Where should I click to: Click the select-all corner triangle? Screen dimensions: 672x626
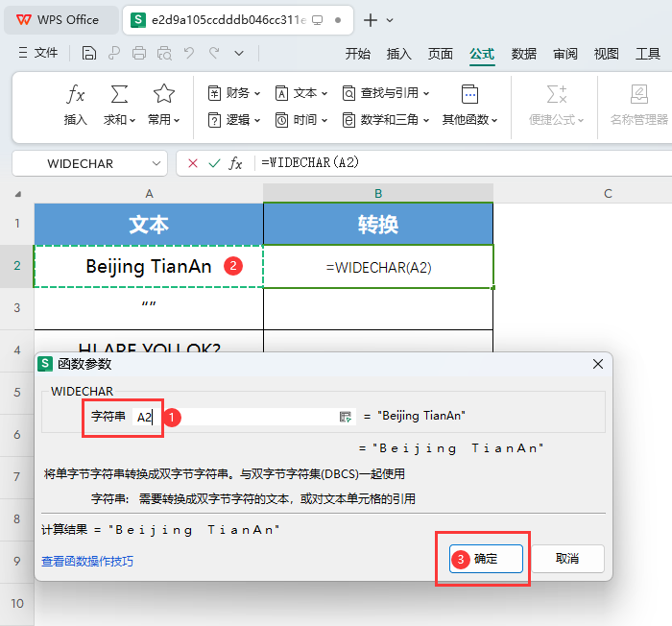[x=17, y=194]
